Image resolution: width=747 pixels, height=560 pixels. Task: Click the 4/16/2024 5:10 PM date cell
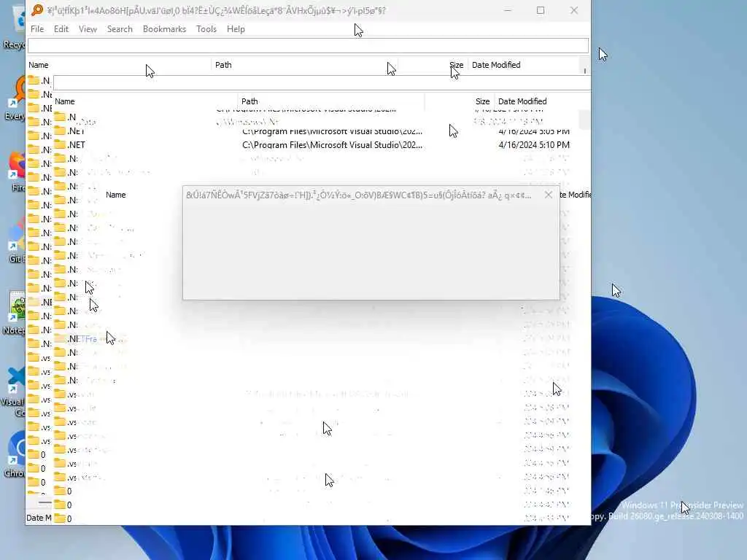534,145
